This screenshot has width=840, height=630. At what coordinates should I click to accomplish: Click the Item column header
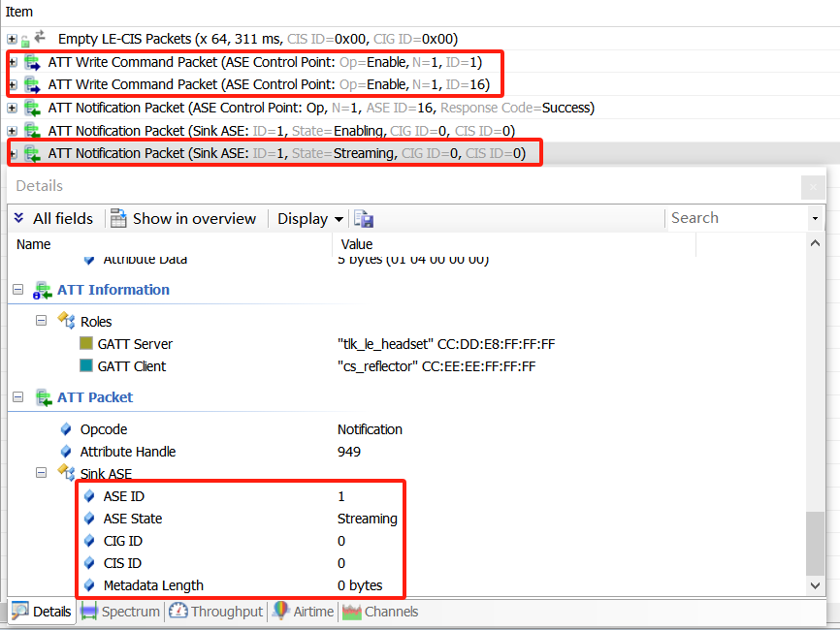(19, 12)
